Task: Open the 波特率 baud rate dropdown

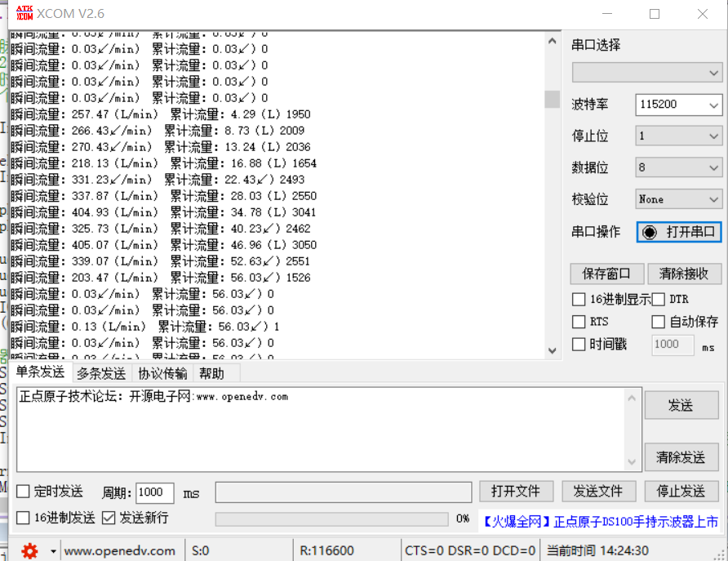Action: pyautogui.click(x=678, y=105)
